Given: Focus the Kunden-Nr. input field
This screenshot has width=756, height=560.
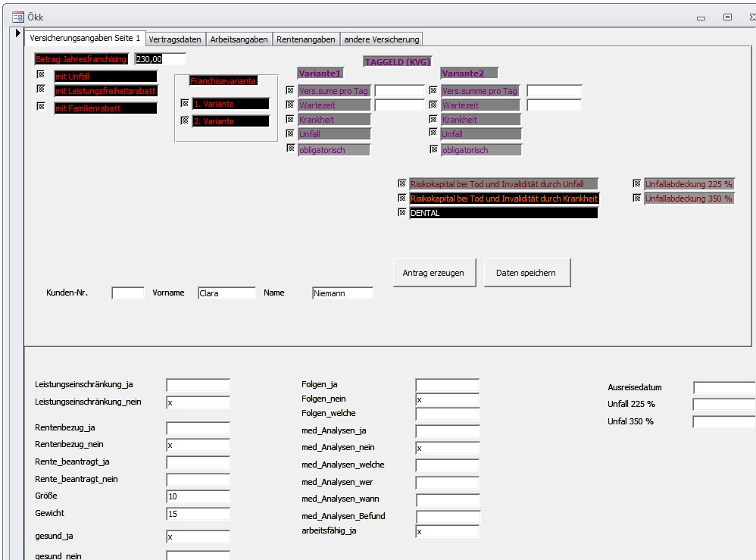Looking at the screenshot, I should coord(127,293).
